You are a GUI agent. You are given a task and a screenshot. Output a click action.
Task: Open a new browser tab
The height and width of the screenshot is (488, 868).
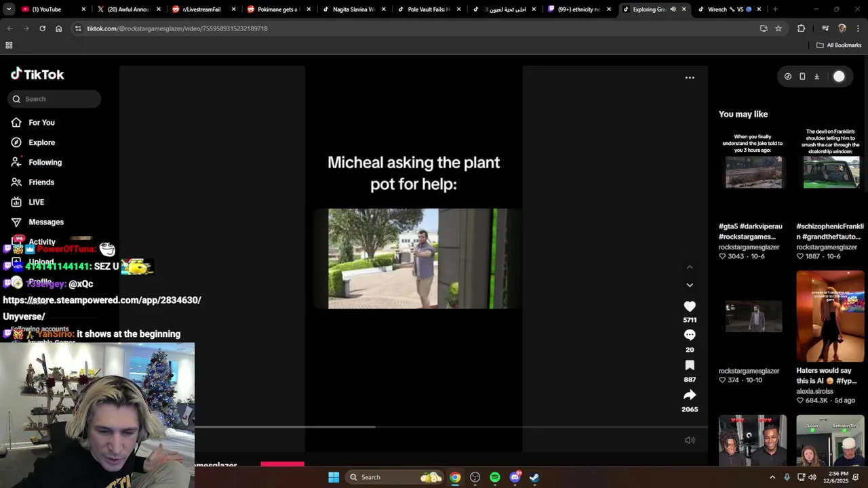(x=775, y=9)
